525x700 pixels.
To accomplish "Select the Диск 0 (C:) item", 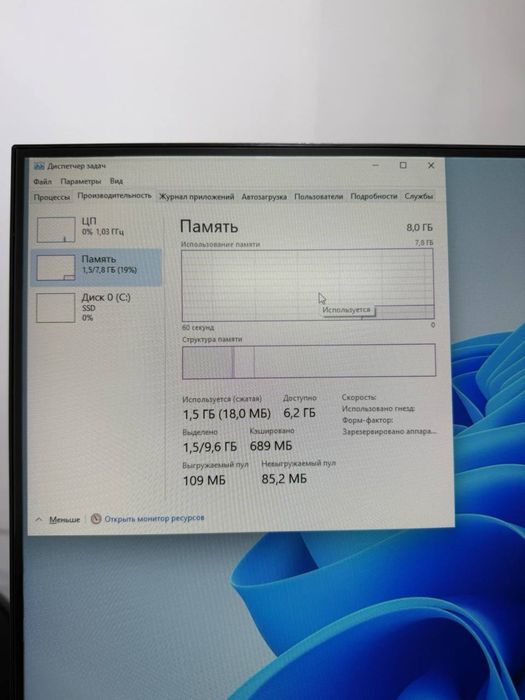I will [x=96, y=307].
